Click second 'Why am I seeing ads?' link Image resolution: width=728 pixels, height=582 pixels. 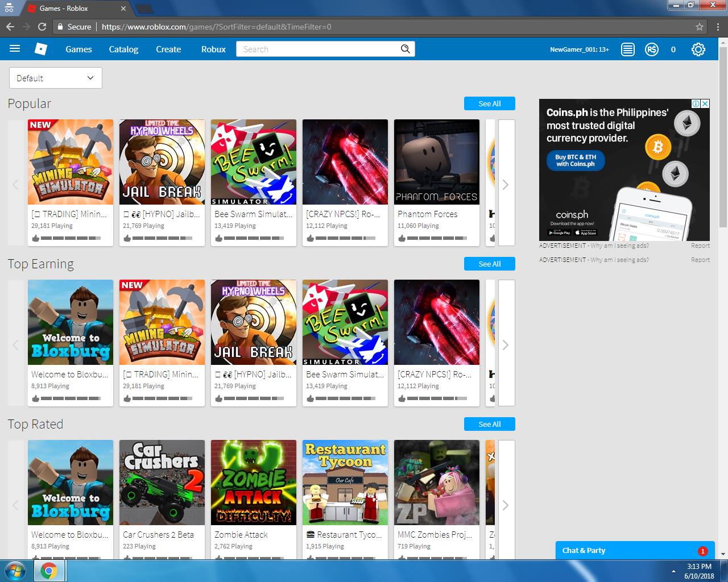619,260
